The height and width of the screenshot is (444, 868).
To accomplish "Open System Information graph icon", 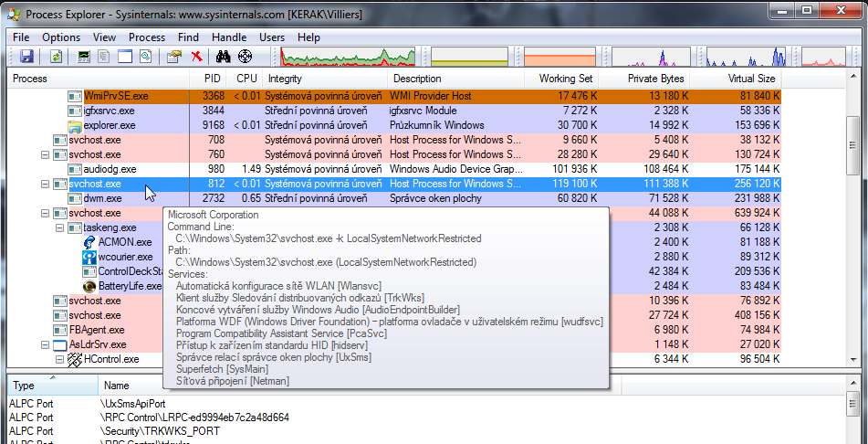I will [x=84, y=57].
